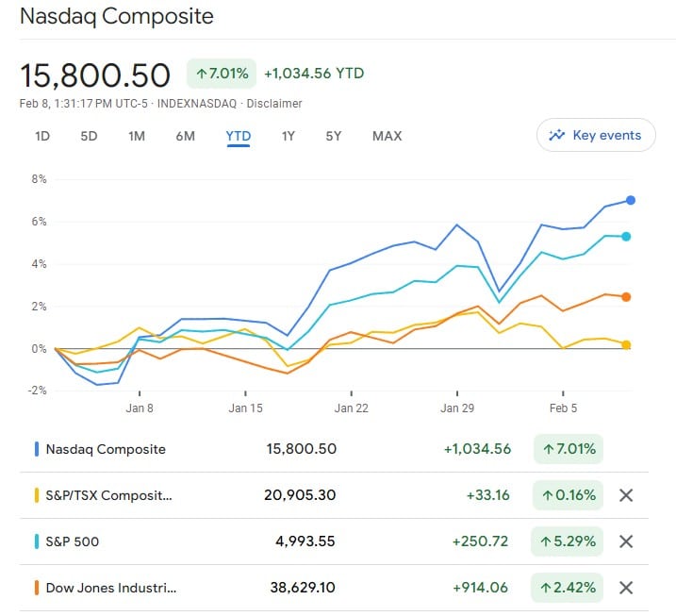Click the Jan 22 axis label
This screenshot has height=616, width=676.
[352, 408]
